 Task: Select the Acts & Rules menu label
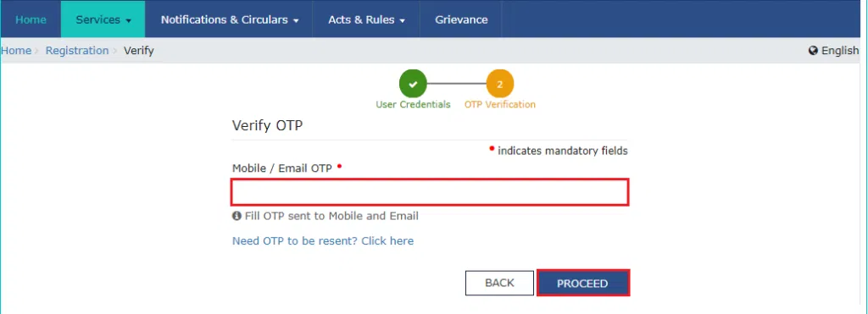pos(361,19)
